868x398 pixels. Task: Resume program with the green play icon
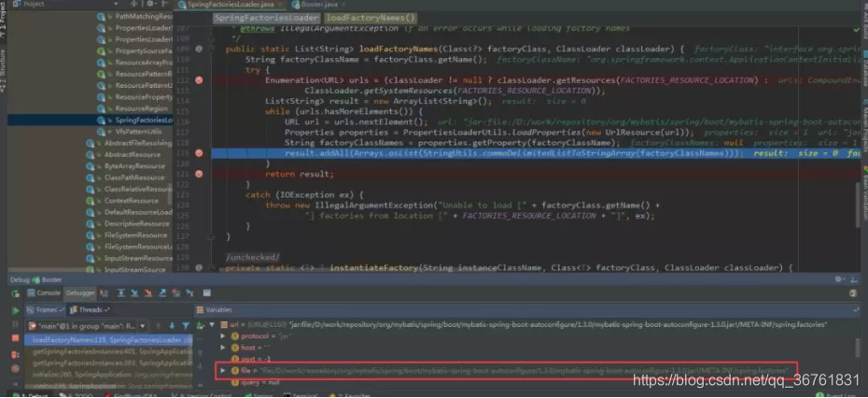pos(16,310)
